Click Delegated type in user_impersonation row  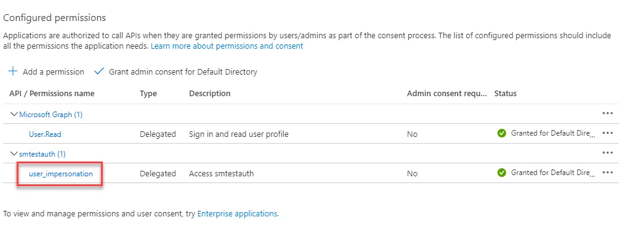click(x=158, y=174)
